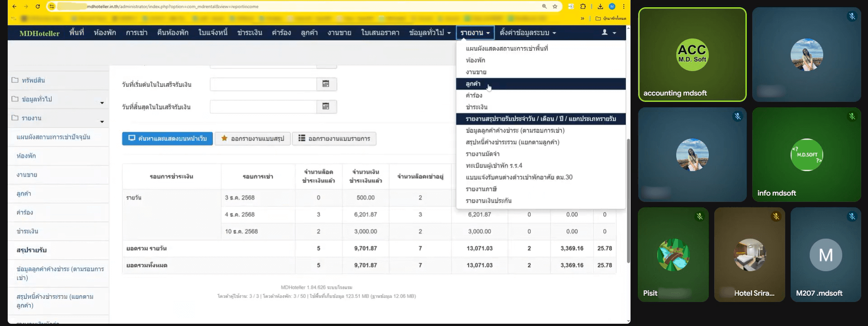Open ทรัพย์สิน folder in the left sidebar
This screenshot has height=326, width=868.
33,80
